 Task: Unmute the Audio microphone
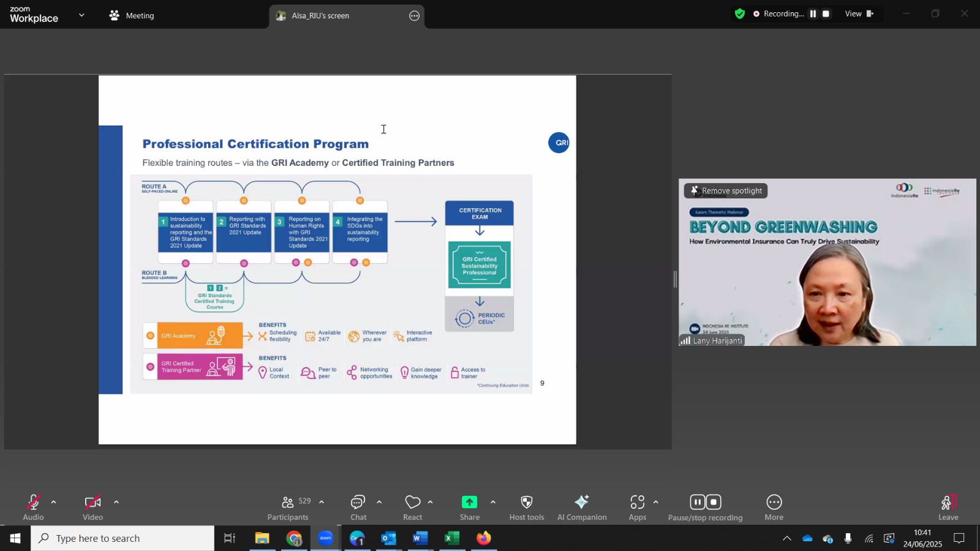pyautogui.click(x=34, y=508)
